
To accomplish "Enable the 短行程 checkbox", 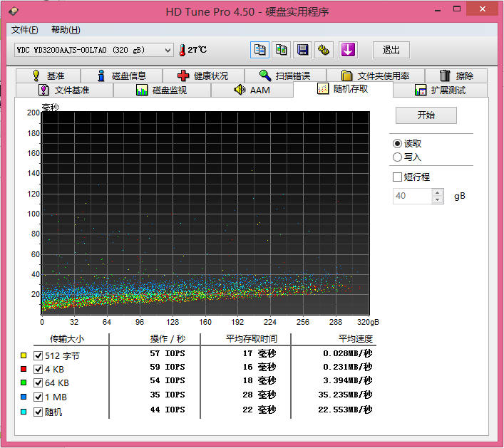I will 398,177.
